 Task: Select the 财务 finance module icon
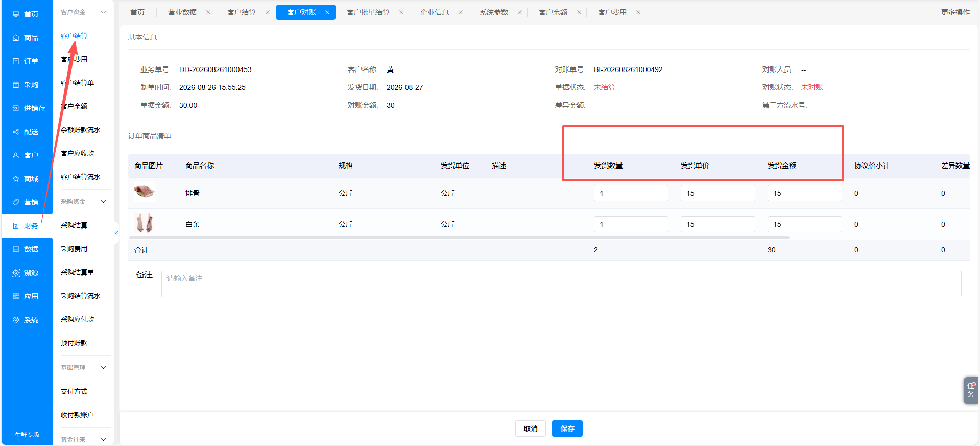pyautogui.click(x=16, y=226)
